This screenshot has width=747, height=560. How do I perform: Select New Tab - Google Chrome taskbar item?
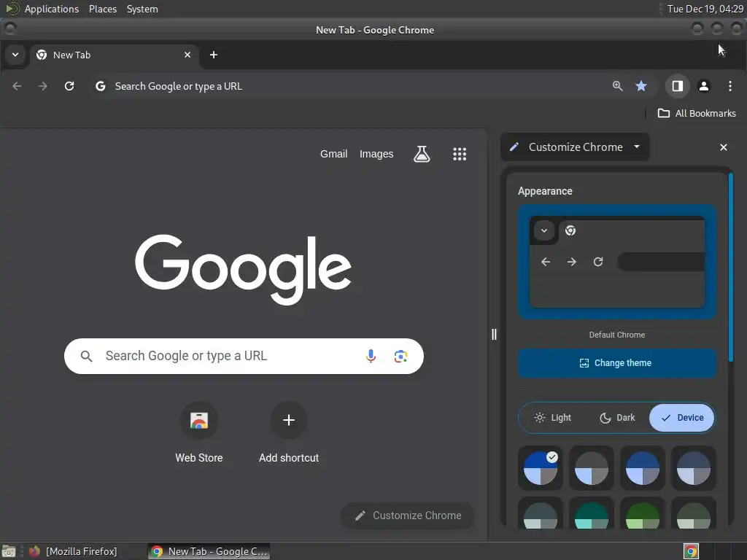pyautogui.click(x=209, y=551)
